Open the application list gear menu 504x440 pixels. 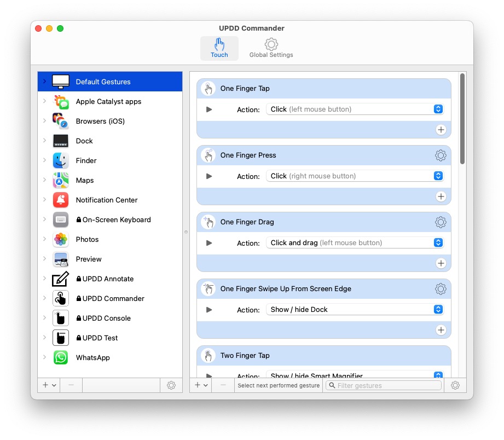click(x=171, y=385)
